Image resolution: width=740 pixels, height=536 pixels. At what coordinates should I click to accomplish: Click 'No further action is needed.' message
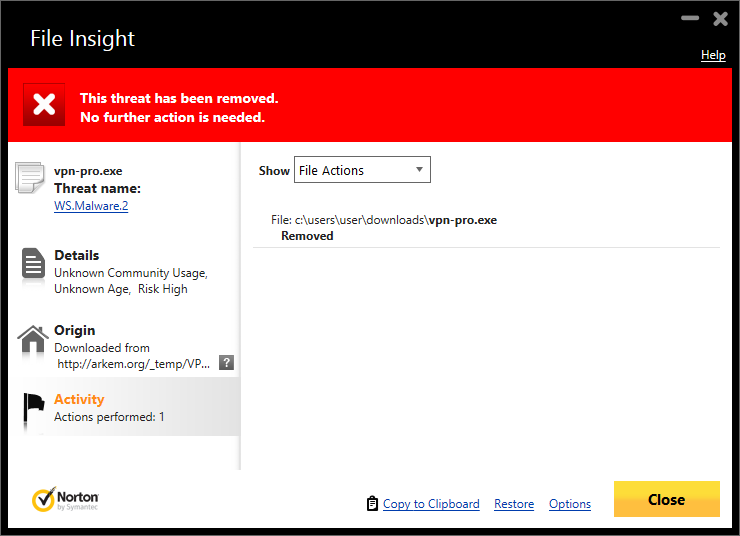pos(173,117)
